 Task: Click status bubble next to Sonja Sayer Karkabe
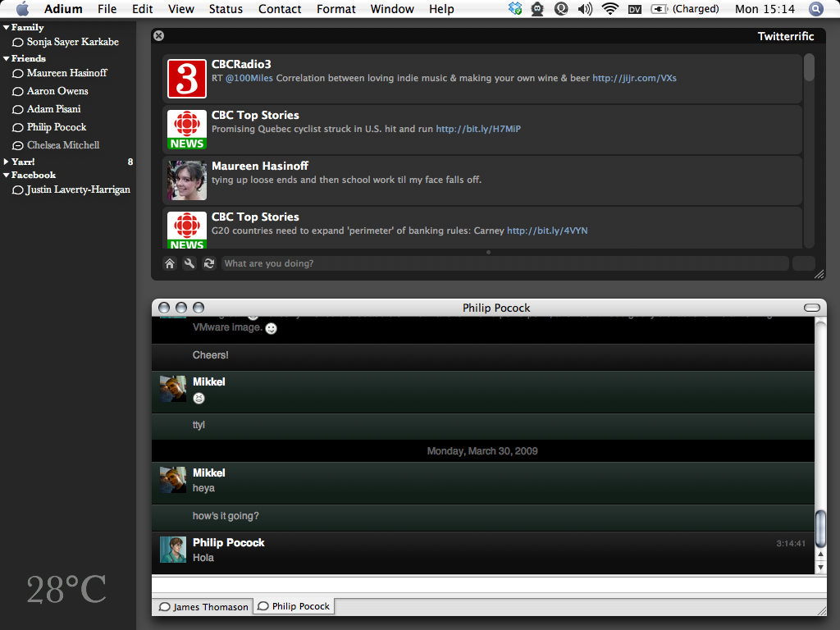[x=18, y=43]
